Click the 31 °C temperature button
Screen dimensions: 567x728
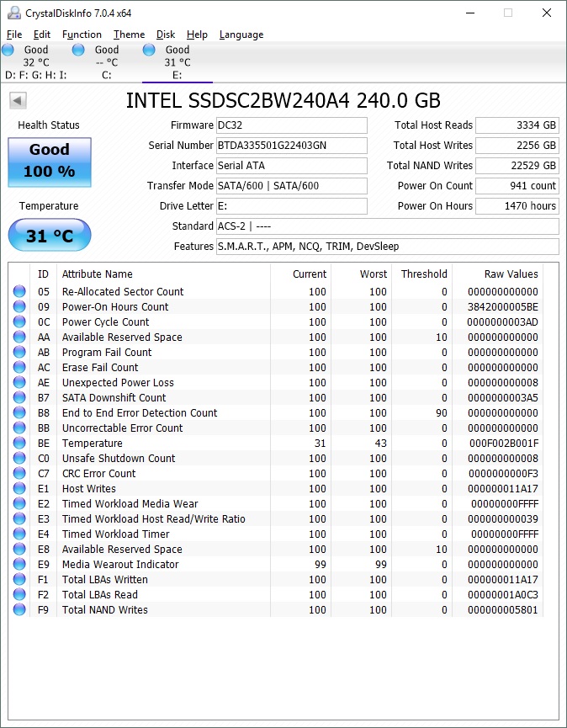[x=50, y=236]
